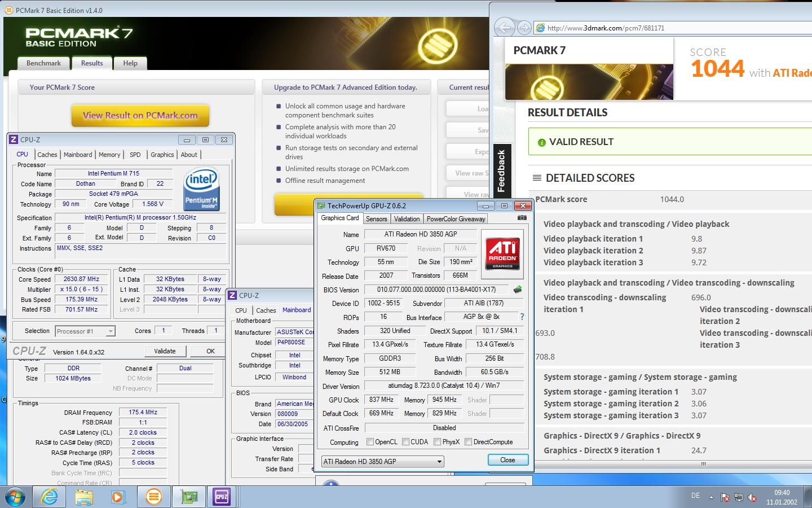Click the taskbar clock showing 09:40
The height and width of the screenshot is (508, 812).
pos(782,493)
